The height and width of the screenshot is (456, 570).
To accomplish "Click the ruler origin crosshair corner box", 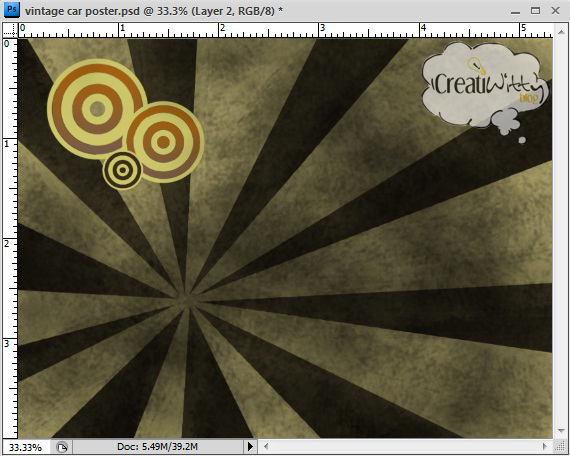I will point(10,31).
